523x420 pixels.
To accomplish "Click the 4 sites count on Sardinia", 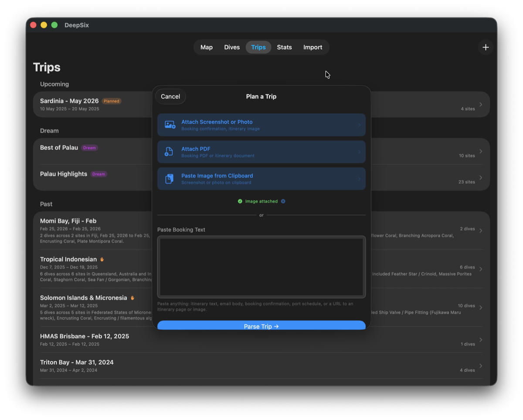I will click(468, 109).
